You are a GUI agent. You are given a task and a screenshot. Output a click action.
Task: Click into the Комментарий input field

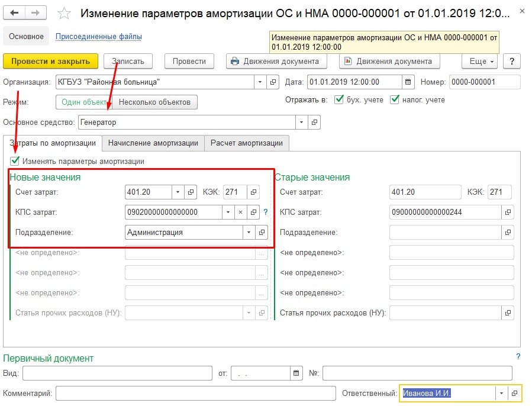tap(195, 393)
